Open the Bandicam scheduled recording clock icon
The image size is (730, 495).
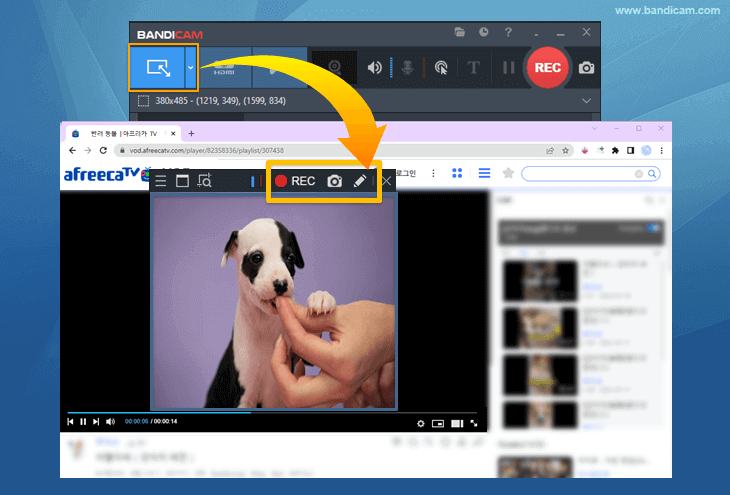pyautogui.click(x=484, y=32)
